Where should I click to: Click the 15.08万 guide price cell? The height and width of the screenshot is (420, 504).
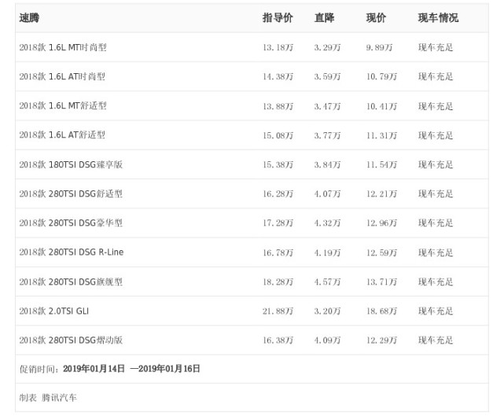coord(278,135)
